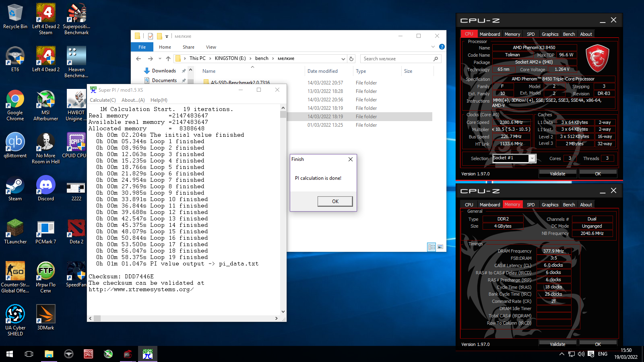Open About...(A) menu in Super PI
Viewport: 644px width, 362px height.
[x=133, y=100]
